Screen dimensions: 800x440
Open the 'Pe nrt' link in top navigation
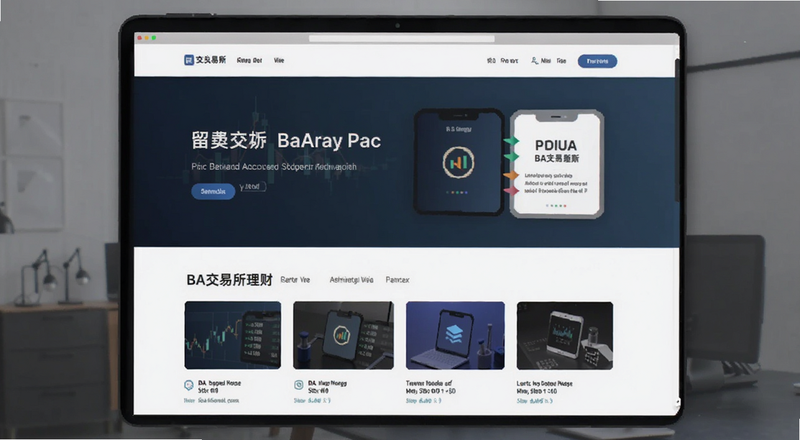509,61
